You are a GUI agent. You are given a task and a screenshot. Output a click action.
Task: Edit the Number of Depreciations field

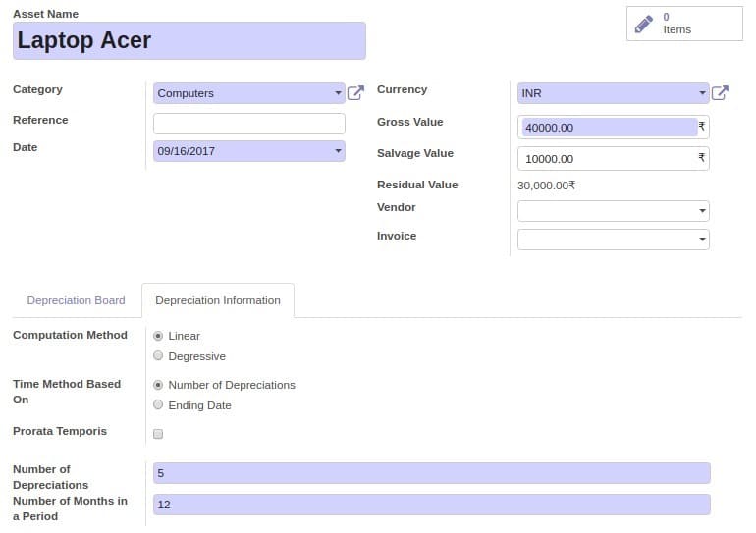coord(432,473)
